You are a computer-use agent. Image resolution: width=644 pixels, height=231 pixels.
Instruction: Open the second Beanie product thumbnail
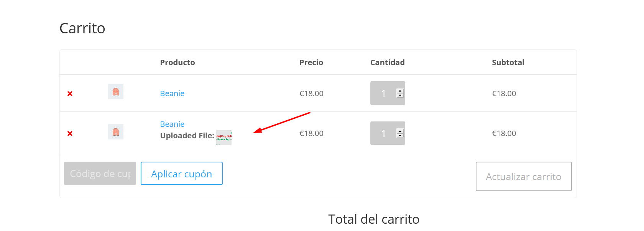coord(116,132)
